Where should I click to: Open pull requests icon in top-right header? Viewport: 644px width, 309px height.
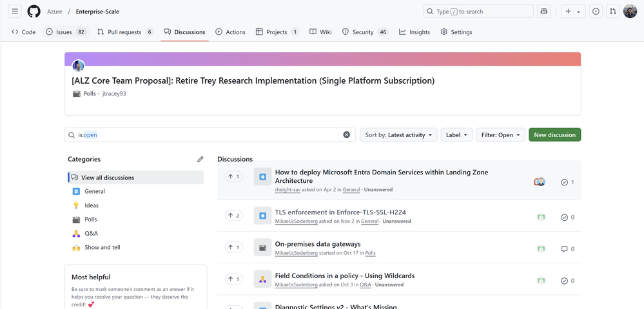pos(612,12)
